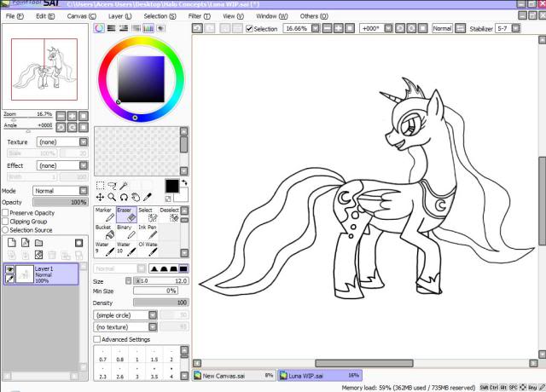Choose the Deselect pen tool

pyautogui.click(x=169, y=215)
